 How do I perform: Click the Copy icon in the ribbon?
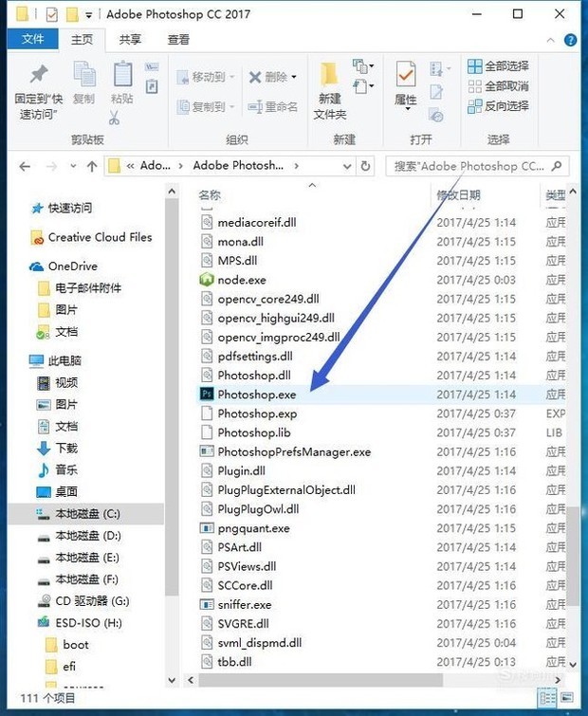click(84, 74)
